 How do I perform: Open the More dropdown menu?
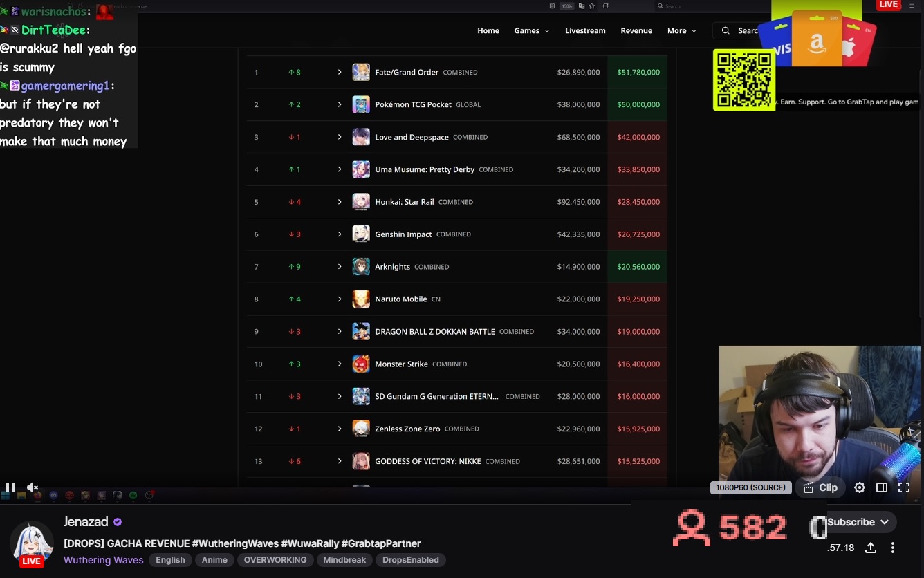tap(681, 30)
